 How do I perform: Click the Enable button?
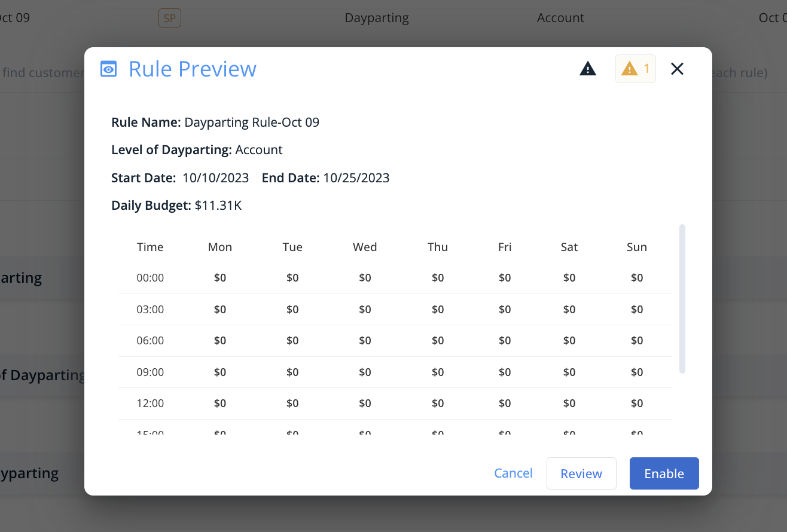(664, 473)
